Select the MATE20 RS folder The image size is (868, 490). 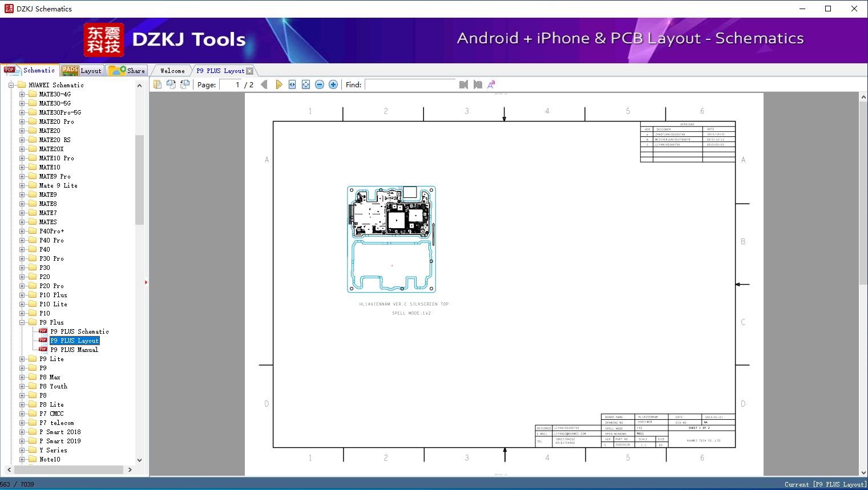[x=55, y=140]
